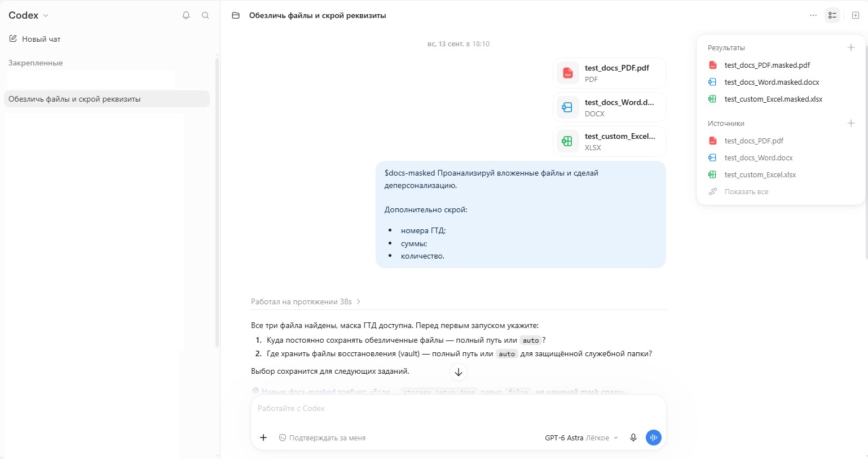Click the microphone dictation icon
Viewport: 868px width, 459px height.
coord(633,438)
